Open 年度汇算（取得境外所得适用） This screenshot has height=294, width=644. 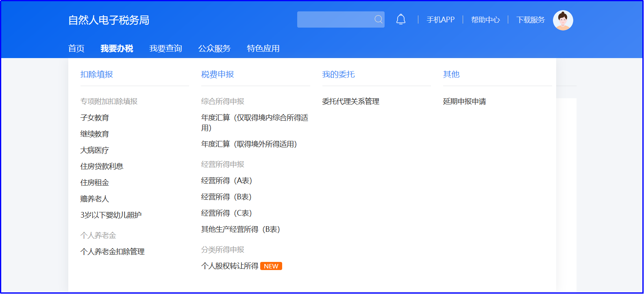(249, 144)
